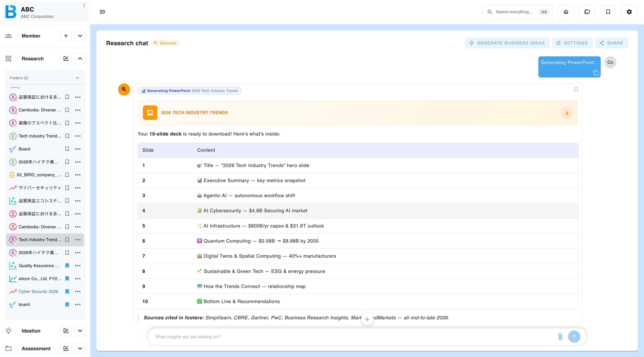Open more options for Quality Assurance item
644x357 pixels.
78,266
